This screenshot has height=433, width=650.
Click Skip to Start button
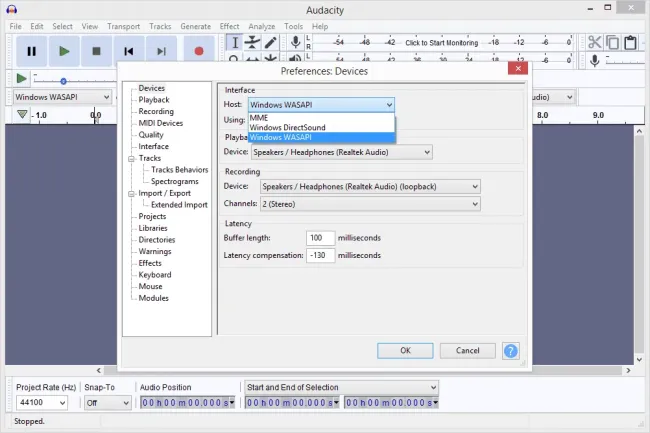point(129,51)
